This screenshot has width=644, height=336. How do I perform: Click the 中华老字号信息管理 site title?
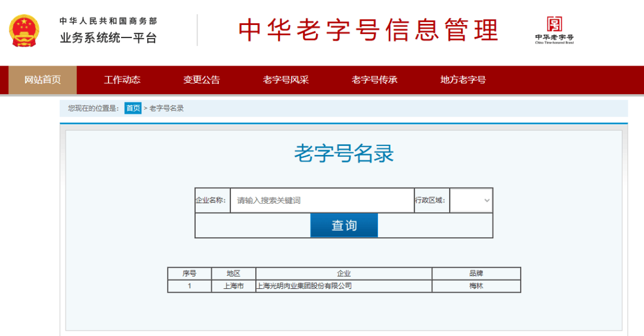tap(368, 30)
